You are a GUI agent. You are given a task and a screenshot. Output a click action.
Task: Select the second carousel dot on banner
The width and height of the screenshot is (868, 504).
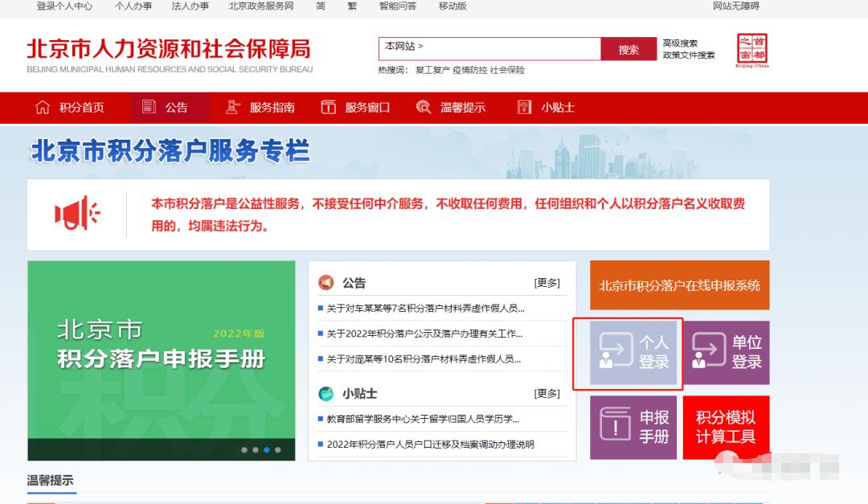coord(256,449)
